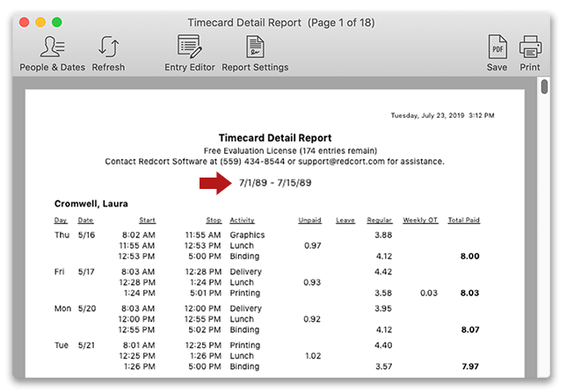Viewport: 566px width, 392px height.
Task: Click the Total Paid column header
Action: tap(464, 220)
